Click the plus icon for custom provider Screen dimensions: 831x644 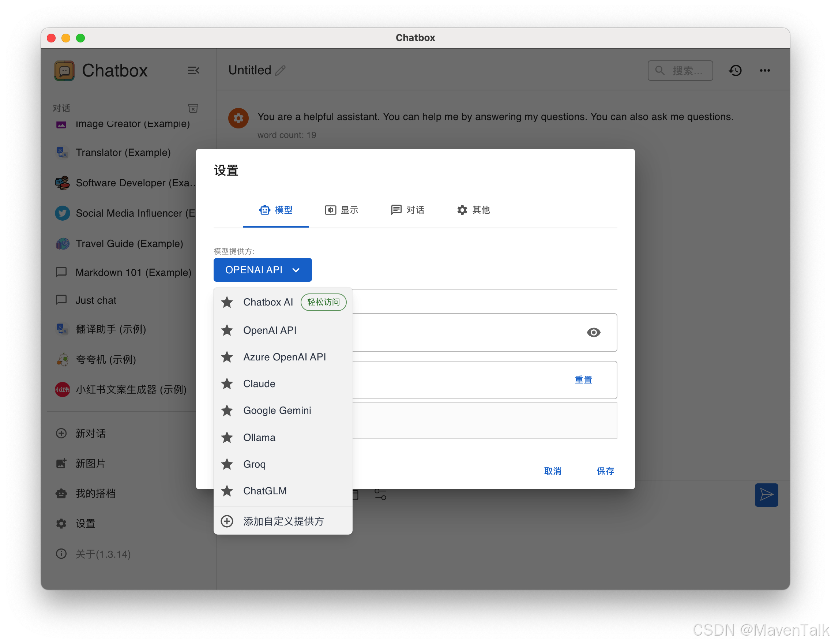click(x=227, y=521)
